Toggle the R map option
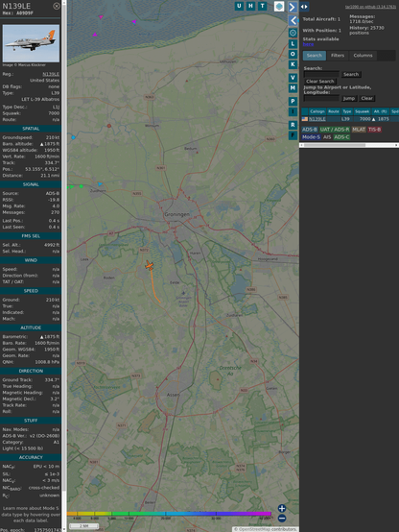Image resolution: width=399 pixels, height=532 pixels. coord(293,125)
